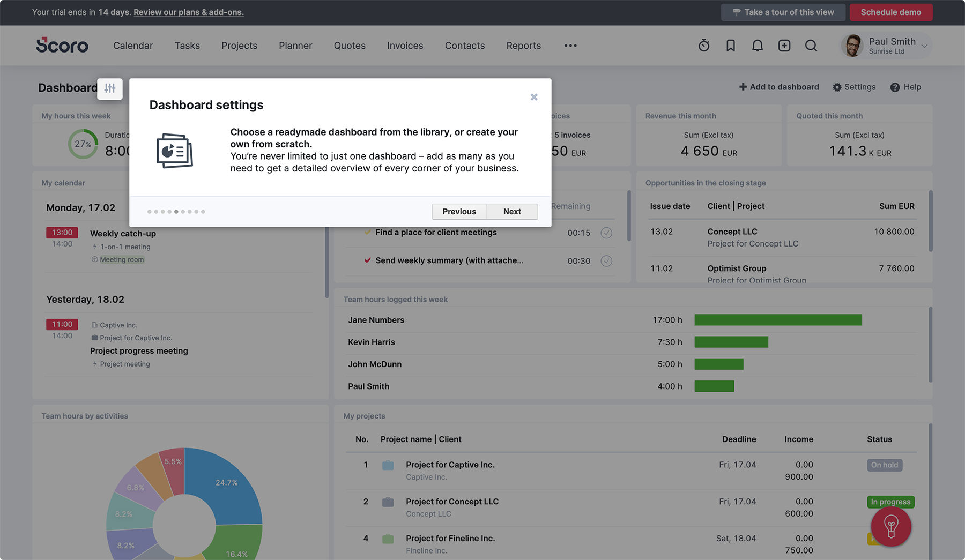Click the Next button in the tour
The width and height of the screenshot is (965, 560).
(x=512, y=212)
